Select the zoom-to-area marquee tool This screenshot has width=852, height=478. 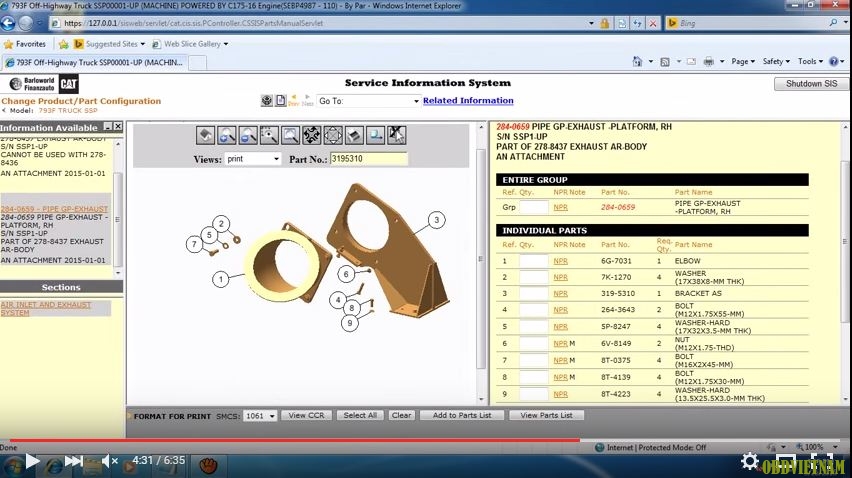pyautogui.click(x=269, y=135)
